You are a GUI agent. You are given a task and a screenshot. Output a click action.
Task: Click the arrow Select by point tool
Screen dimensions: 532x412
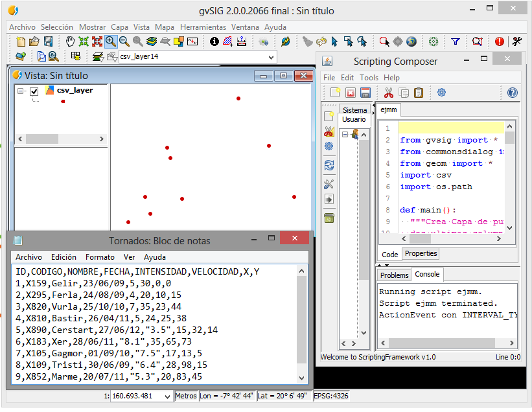point(334,41)
